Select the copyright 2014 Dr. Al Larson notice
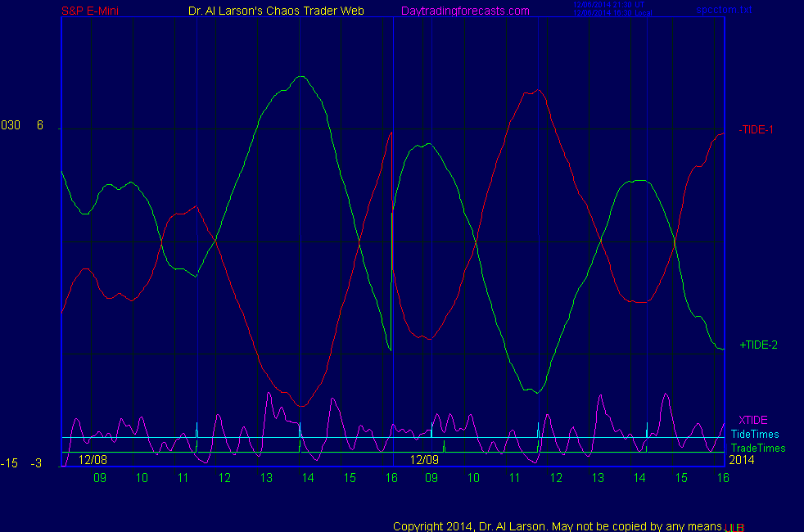Viewport: 804px width, 532px height. click(x=558, y=526)
